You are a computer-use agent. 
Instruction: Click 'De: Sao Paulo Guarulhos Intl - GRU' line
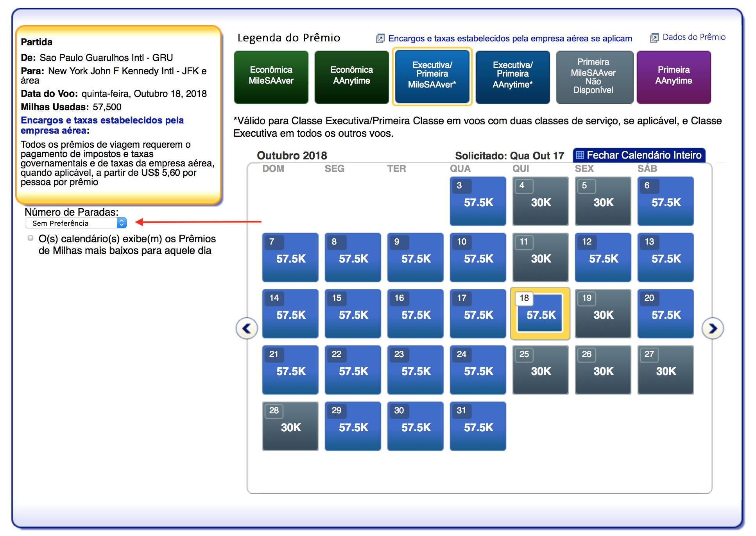(x=97, y=58)
